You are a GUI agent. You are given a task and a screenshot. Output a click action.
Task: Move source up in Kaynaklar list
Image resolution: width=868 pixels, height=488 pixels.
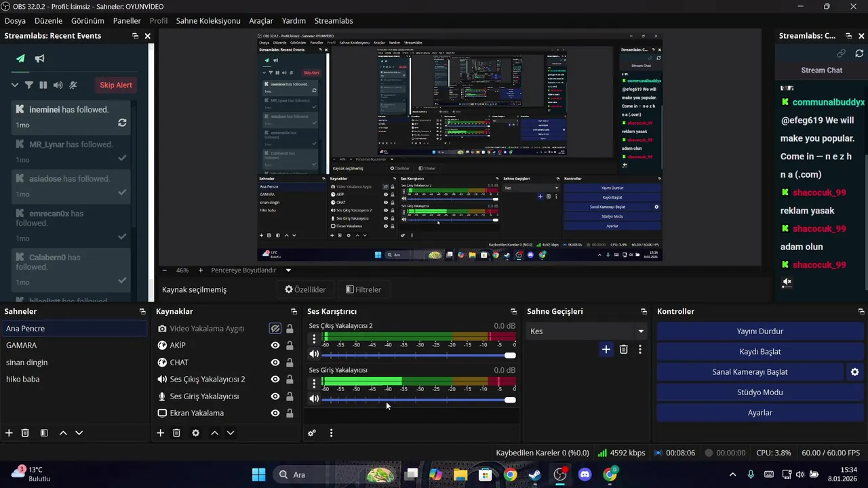click(214, 432)
